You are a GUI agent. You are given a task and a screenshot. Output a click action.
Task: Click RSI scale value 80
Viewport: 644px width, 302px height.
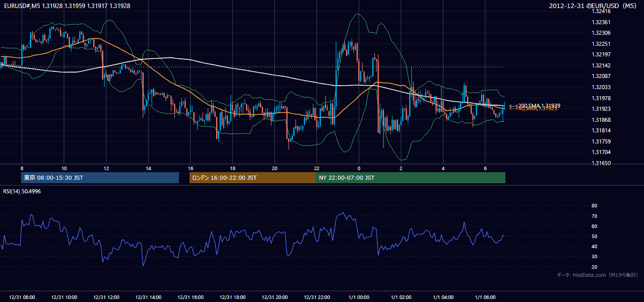pos(594,206)
